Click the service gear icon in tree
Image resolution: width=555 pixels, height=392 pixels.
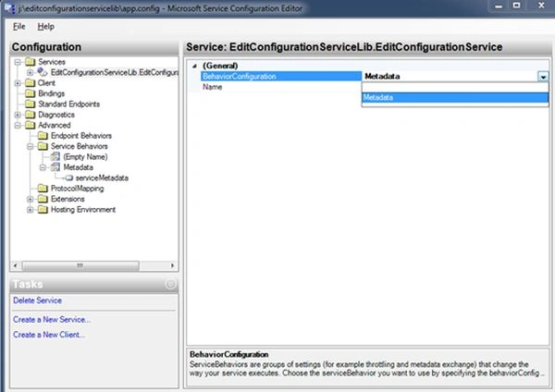43,72
